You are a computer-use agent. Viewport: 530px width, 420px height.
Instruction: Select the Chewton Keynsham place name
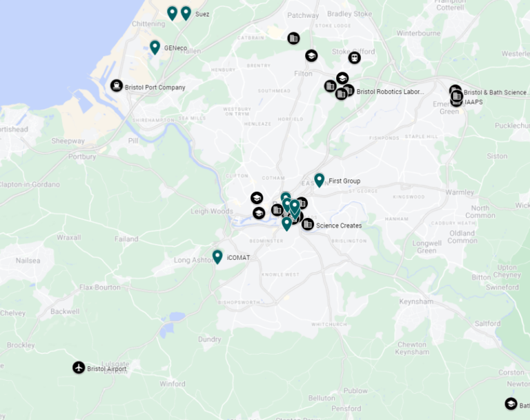point(412,348)
